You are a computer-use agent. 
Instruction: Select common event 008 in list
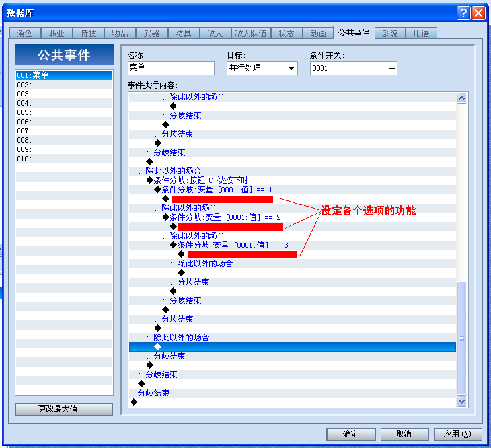coord(64,140)
